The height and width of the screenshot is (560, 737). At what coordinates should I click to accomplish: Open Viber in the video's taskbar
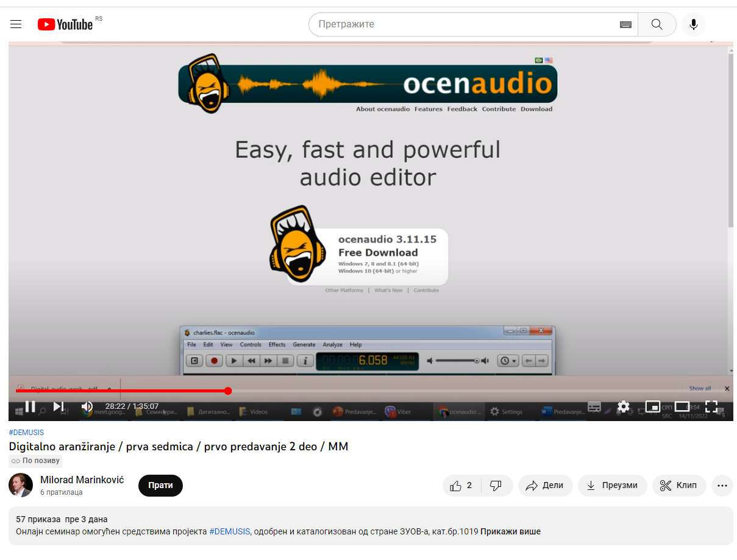pyautogui.click(x=398, y=412)
